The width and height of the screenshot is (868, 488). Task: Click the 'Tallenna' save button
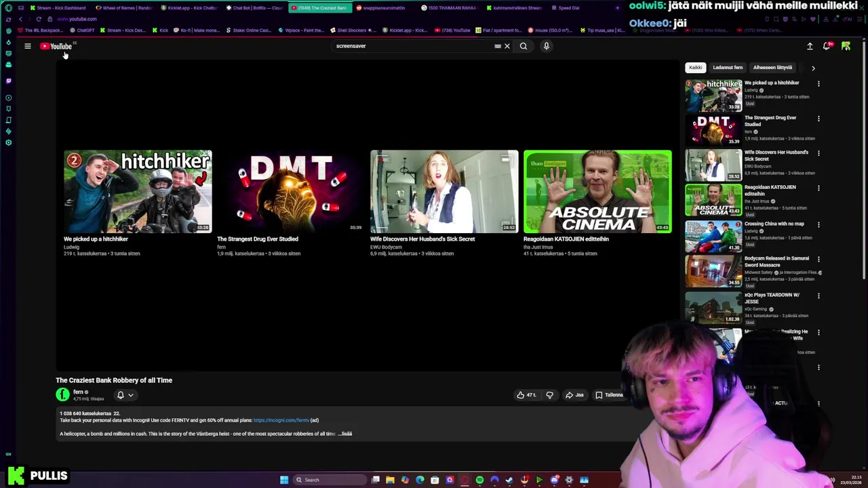(609, 395)
